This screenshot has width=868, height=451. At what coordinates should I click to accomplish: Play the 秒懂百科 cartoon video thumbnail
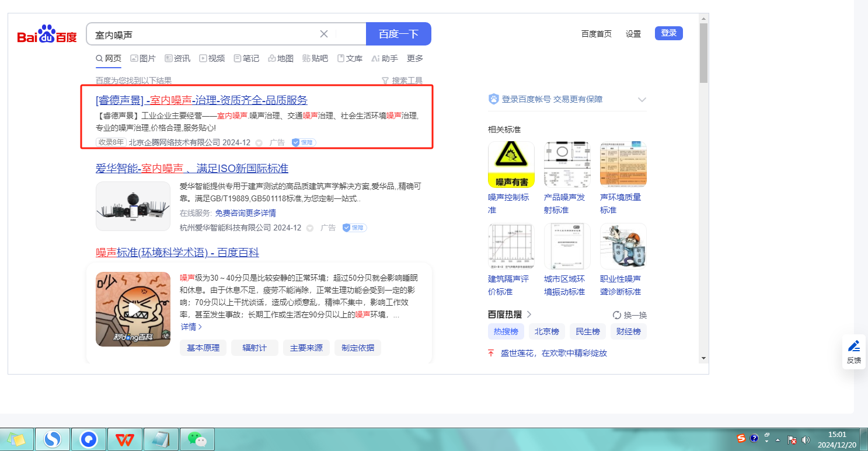133,309
